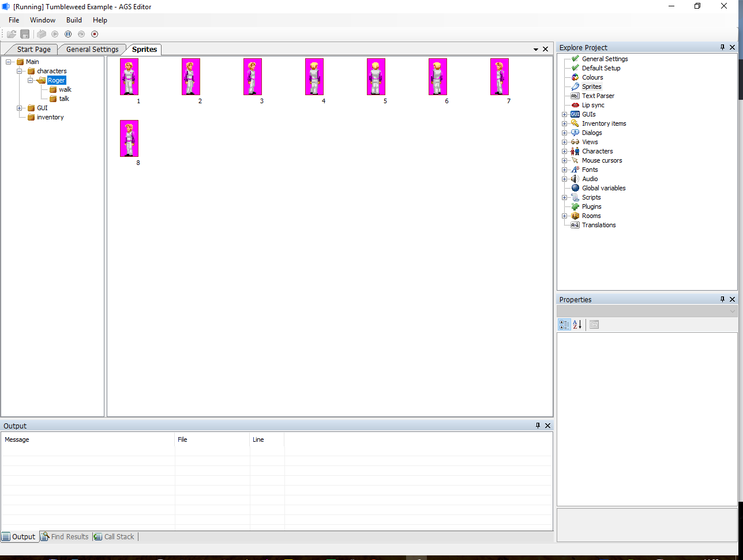Open the document tab list dropdown arrow
Viewport: 743px width, 560px height.
[x=536, y=50]
